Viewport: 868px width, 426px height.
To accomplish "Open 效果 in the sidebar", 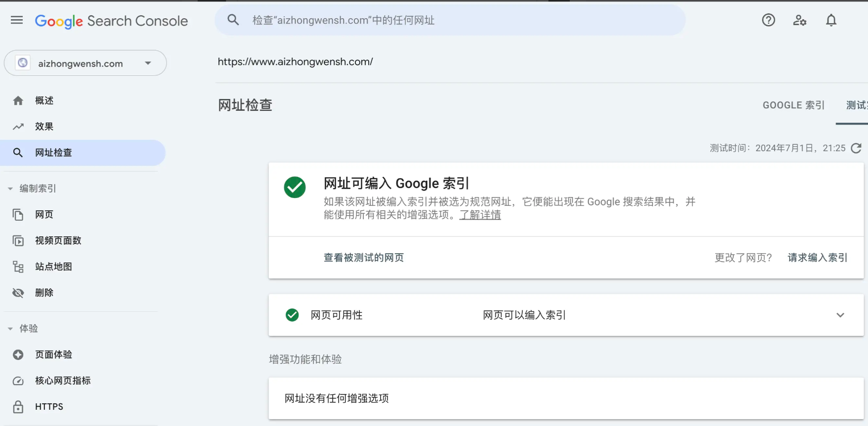I will pyautogui.click(x=44, y=127).
